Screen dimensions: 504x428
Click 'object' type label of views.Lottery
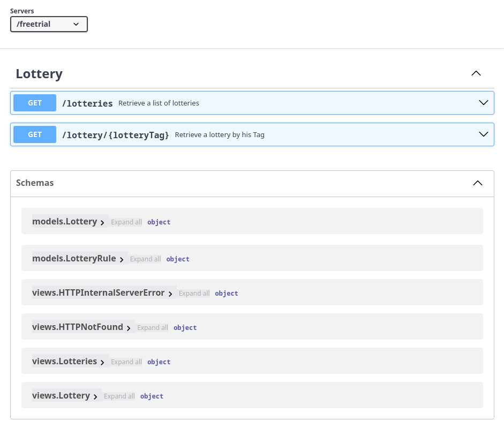point(152,396)
